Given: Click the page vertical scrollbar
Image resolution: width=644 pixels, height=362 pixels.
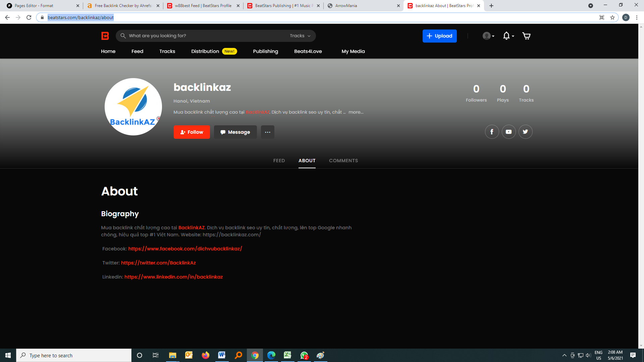Looking at the screenshot, I should click(641, 186).
